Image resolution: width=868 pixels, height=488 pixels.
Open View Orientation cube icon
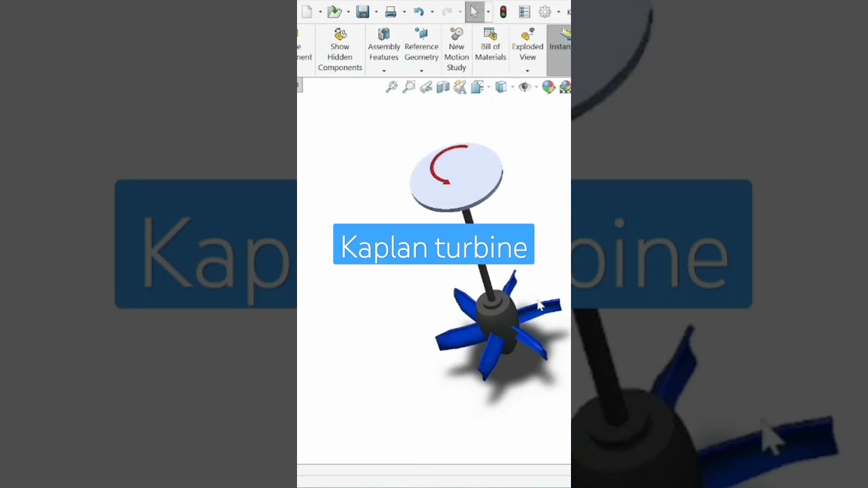[477, 87]
